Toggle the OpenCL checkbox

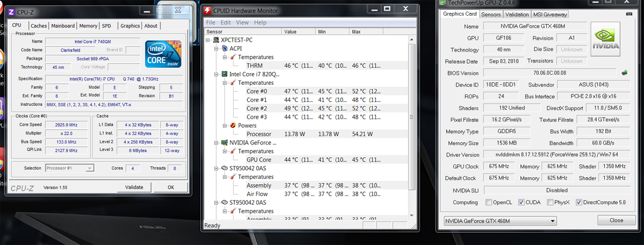pyautogui.click(x=488, y=202)
